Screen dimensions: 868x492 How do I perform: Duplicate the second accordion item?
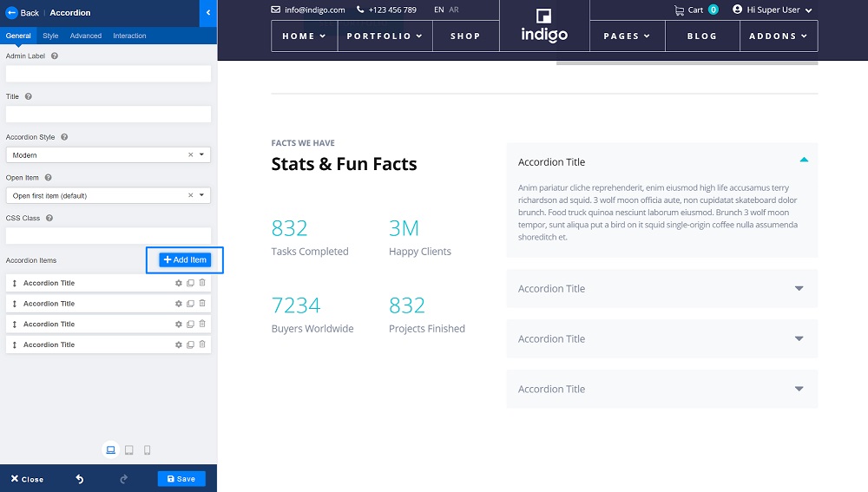190,304
